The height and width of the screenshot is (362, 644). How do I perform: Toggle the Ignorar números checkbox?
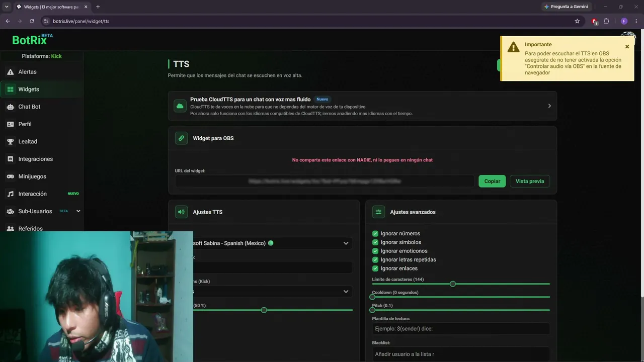(x=375, y=234)
